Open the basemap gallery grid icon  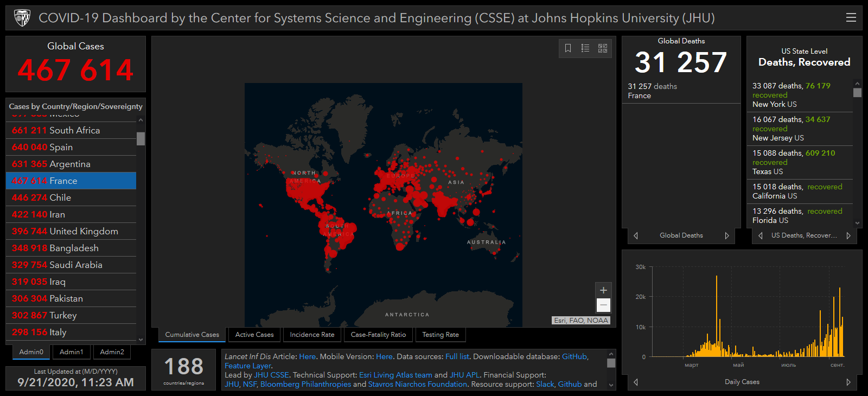pos(603,48)
